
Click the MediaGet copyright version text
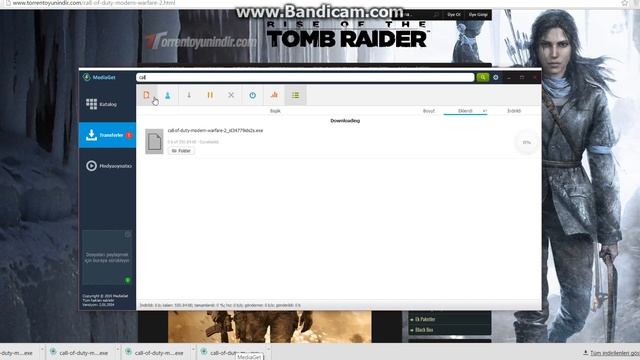tap(105, 300)
